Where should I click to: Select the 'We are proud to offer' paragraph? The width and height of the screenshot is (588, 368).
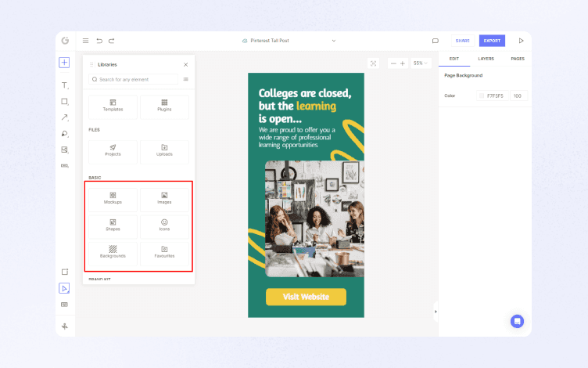click(296, 138)
